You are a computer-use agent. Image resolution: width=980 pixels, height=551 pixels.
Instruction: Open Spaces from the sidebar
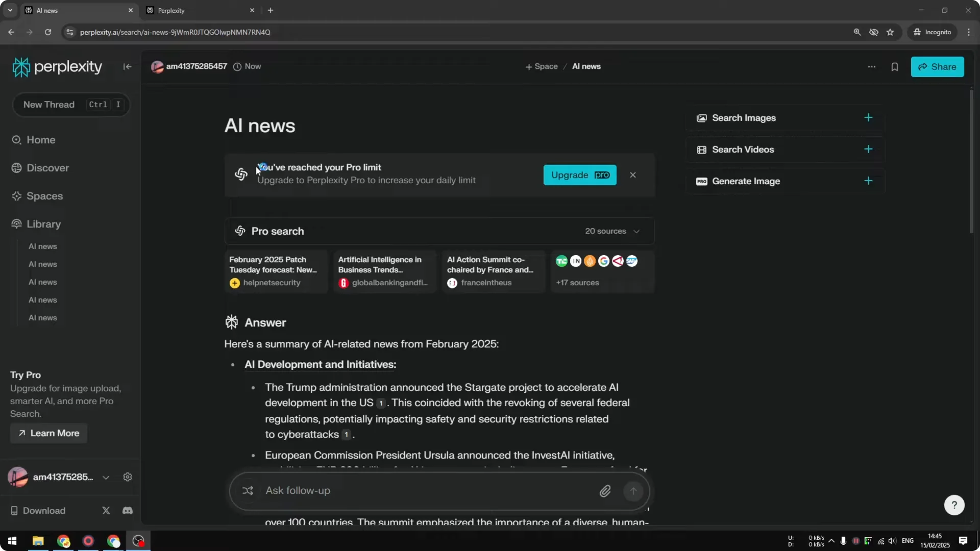coord(44,196)
